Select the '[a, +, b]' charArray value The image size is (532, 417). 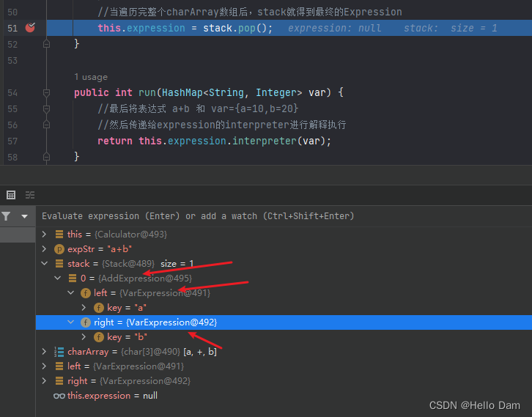200,352
